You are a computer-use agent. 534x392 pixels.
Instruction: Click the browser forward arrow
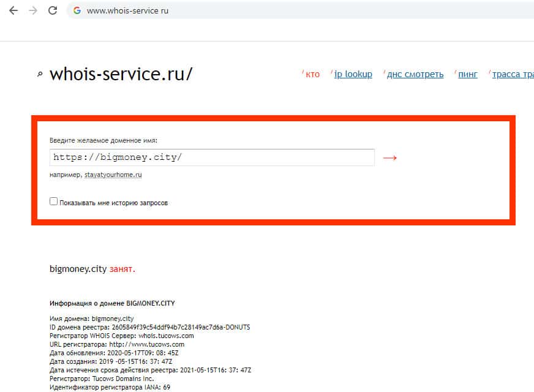[32, 10]
